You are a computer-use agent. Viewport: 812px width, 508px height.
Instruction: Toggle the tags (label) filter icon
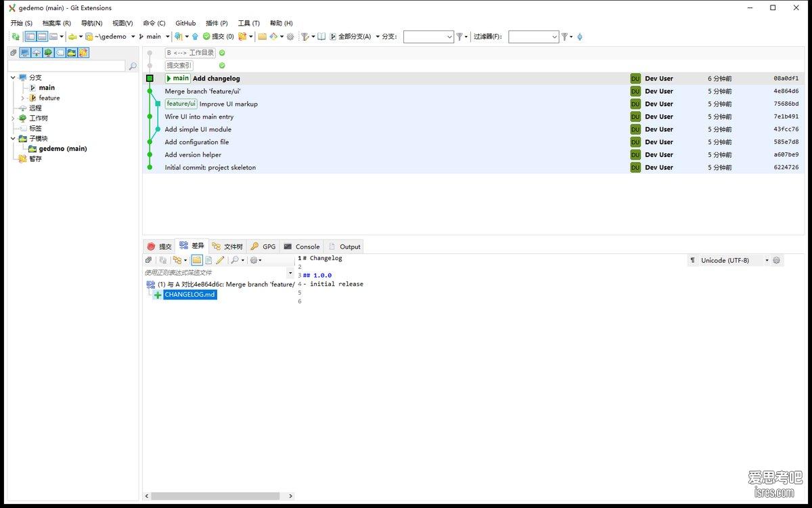[60, 53]
